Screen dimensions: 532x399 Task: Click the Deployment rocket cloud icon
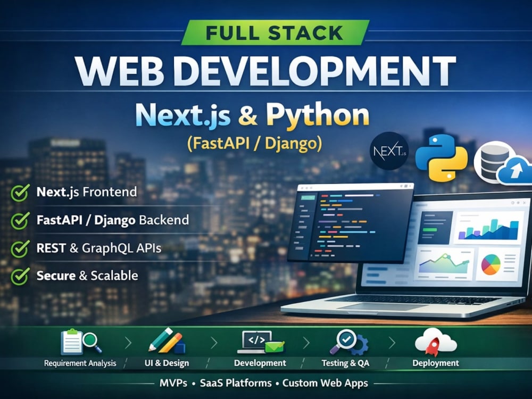coord(436,342)
